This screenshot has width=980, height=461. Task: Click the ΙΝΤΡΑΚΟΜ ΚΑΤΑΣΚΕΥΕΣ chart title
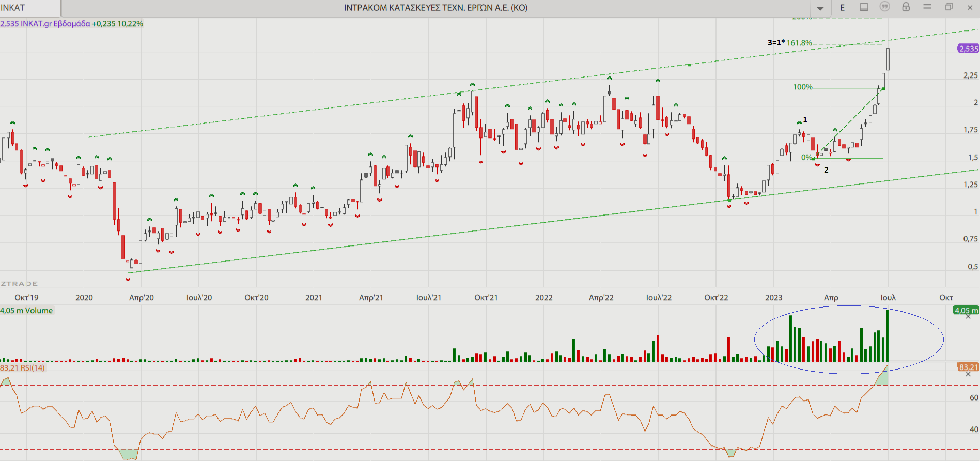point(435,8)
